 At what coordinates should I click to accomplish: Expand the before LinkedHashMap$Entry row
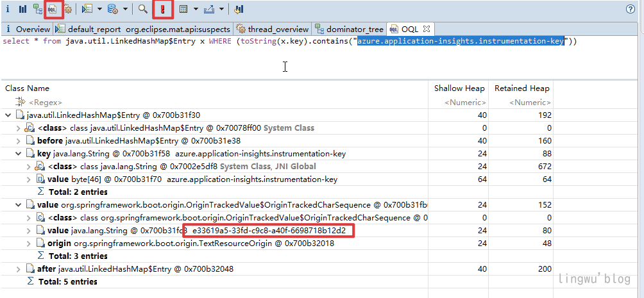[x=18, y=141]
